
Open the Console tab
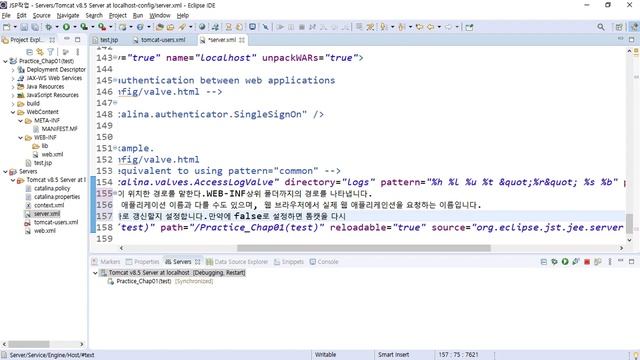(324, 262)
